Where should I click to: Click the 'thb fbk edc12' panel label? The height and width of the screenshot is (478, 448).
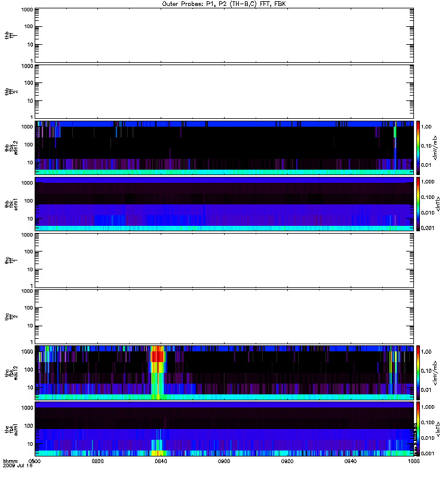click(11, 148)
